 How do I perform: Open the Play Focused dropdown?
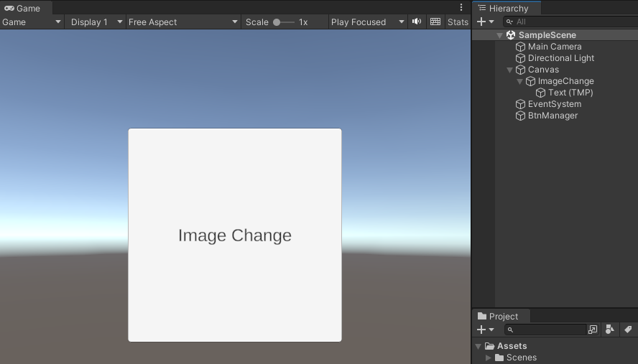367,22
